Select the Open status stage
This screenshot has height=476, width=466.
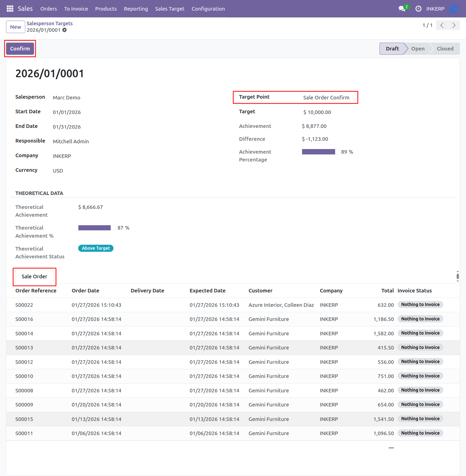418,49
